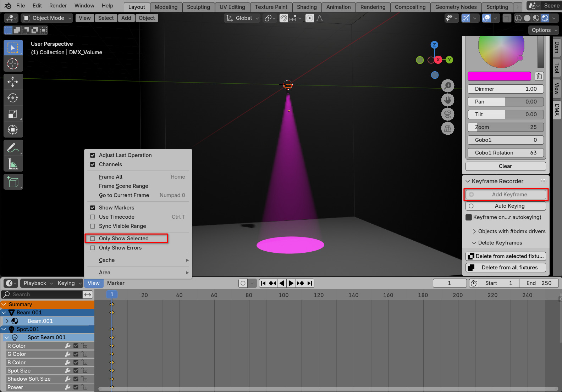The width and height of the screenshot is (562, 392).
Task: Toggle R Color channel checkbox
Action: tap(76, 346)
